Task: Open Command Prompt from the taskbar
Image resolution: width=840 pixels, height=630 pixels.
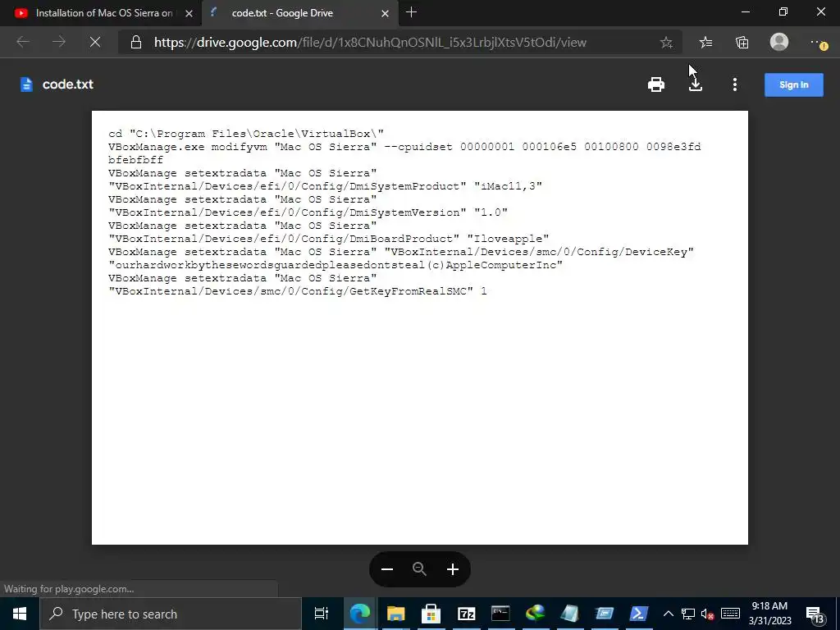Action: [x=500, y=614]
